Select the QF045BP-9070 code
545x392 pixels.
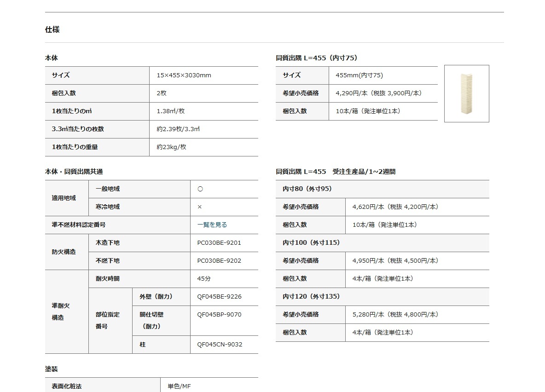pos(219,315)
